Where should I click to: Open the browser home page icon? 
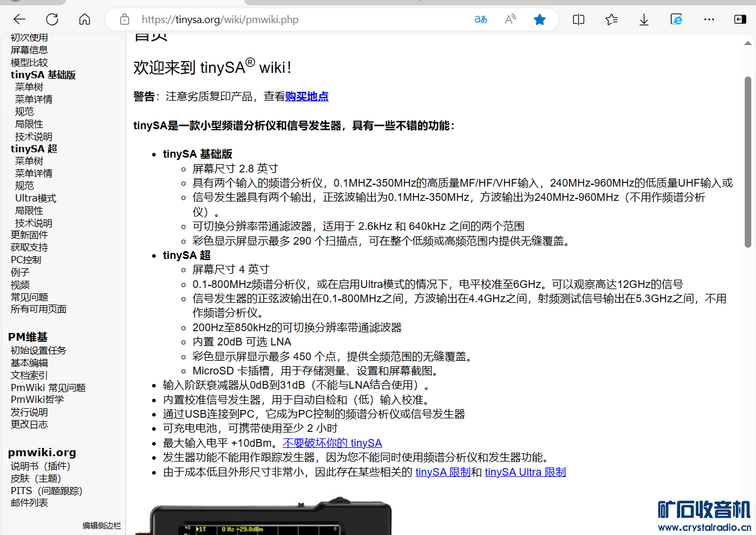pos(85,20)
